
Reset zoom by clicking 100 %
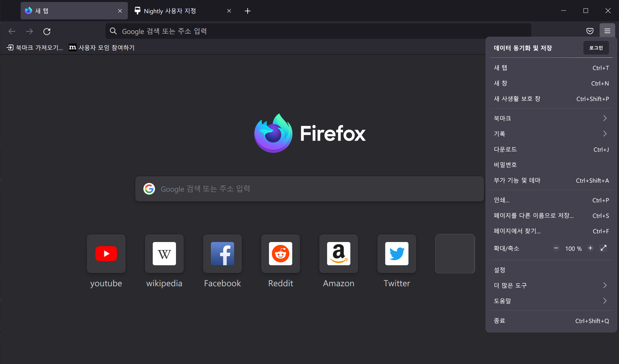pyautogui.click(x=573, y=248)
